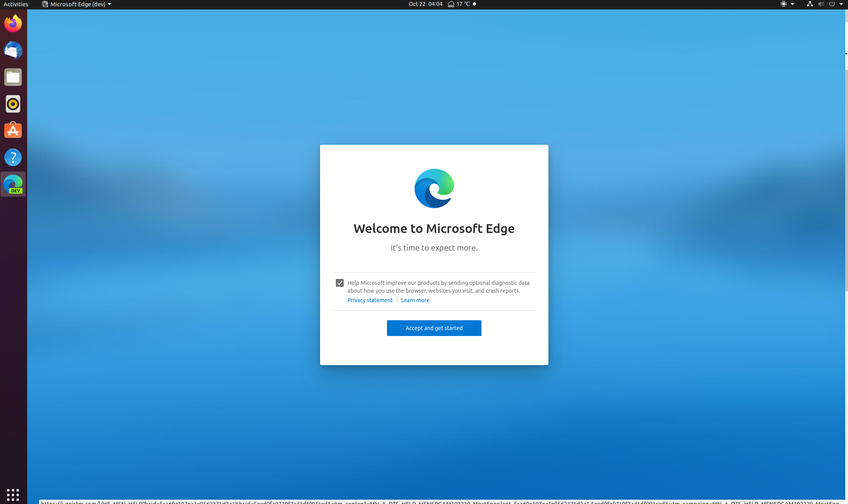Click the network topology indicator in the top bar
Image resolution: width=848 pixels, height=504 pixels.
point(809,4)
